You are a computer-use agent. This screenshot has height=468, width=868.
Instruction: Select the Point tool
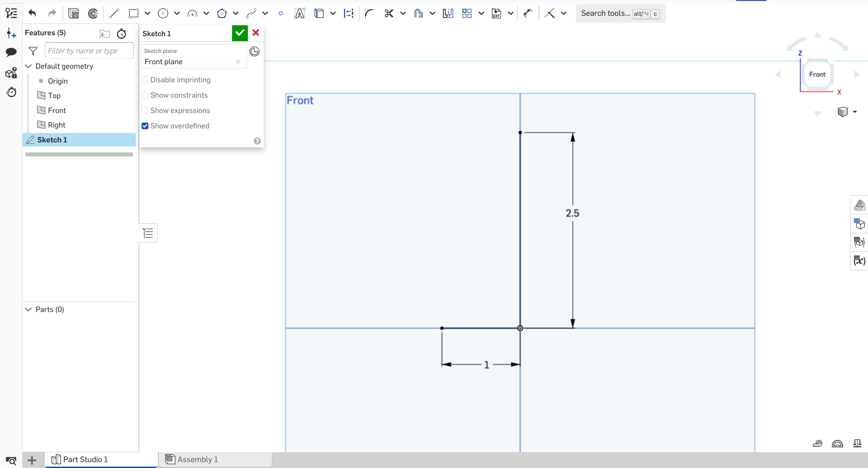[280, 14]
